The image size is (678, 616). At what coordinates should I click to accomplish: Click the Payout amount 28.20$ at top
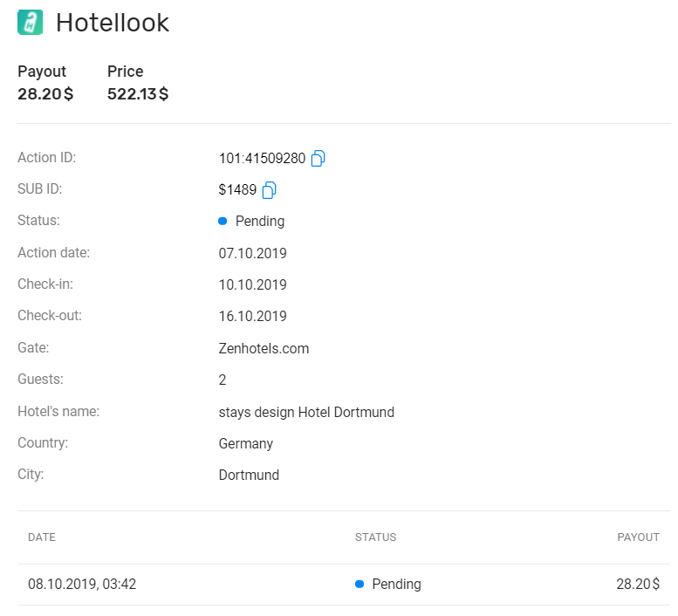[x=45, y=94]
